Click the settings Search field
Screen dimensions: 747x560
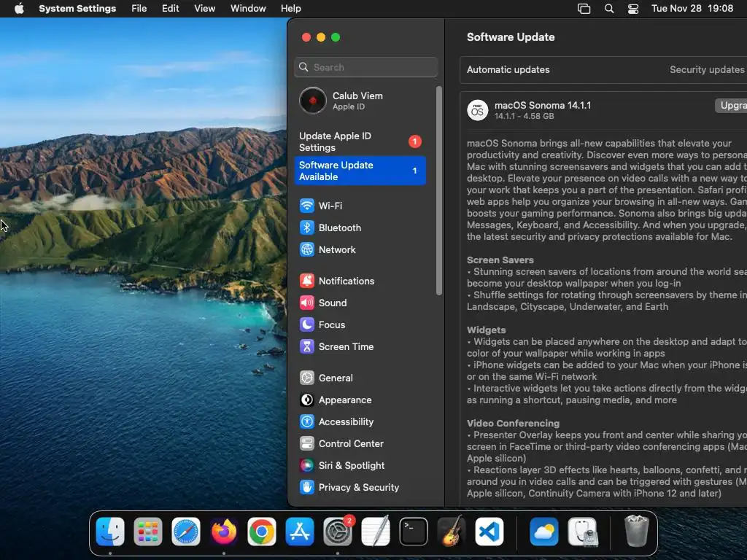366,67
